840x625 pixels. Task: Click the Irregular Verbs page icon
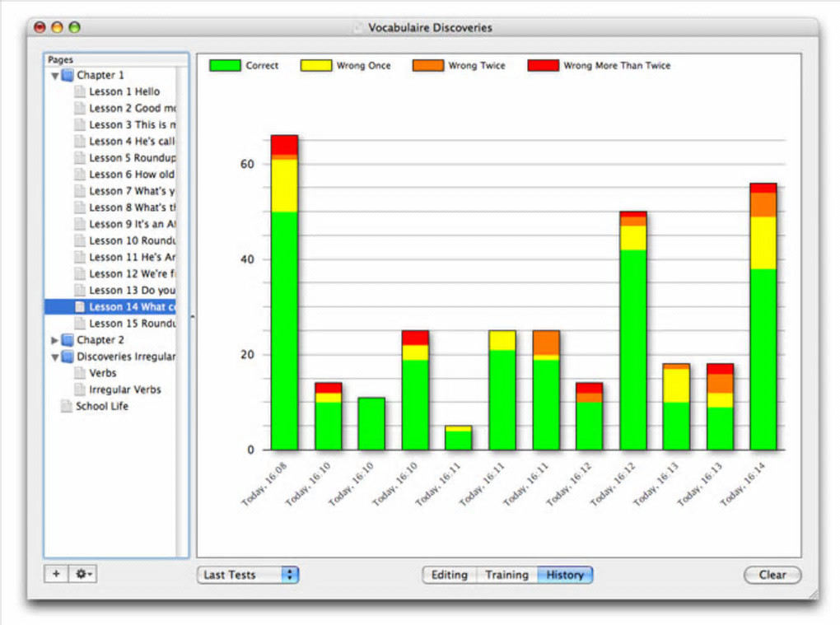pyautogui.click(x=80, y=389)
